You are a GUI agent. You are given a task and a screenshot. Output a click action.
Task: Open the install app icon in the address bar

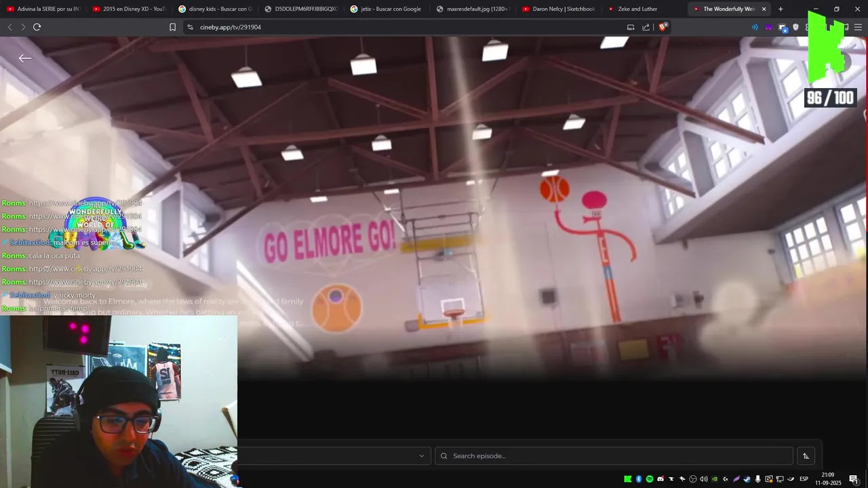coord(631,27)
